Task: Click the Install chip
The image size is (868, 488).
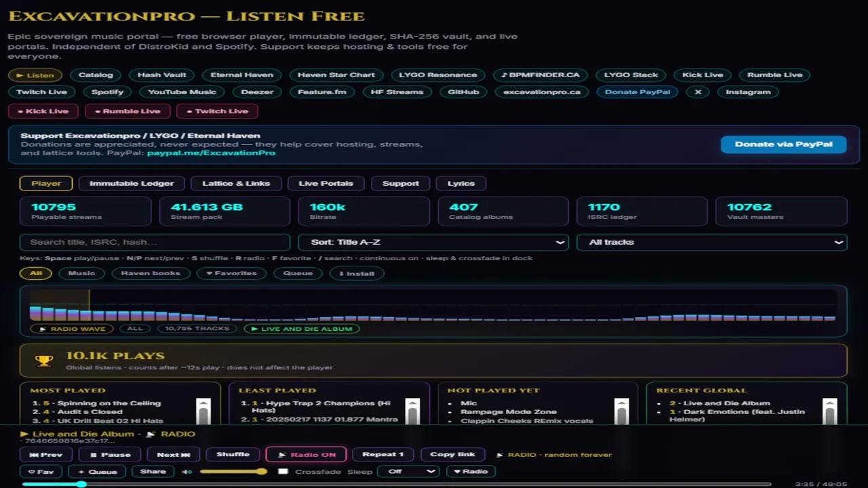Action: pyautogui.click(x=357, y=273)
